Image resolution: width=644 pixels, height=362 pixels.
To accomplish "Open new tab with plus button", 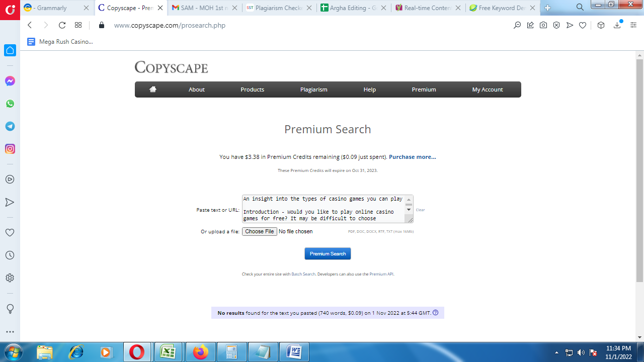I will [x=548, y=8].
